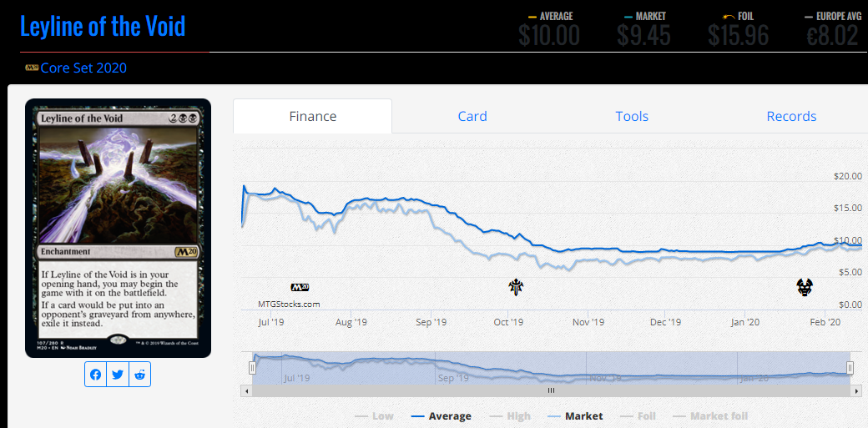
Task: Toggle the Low series in legend
Action: pyautogui.click(x=374, y=415)
